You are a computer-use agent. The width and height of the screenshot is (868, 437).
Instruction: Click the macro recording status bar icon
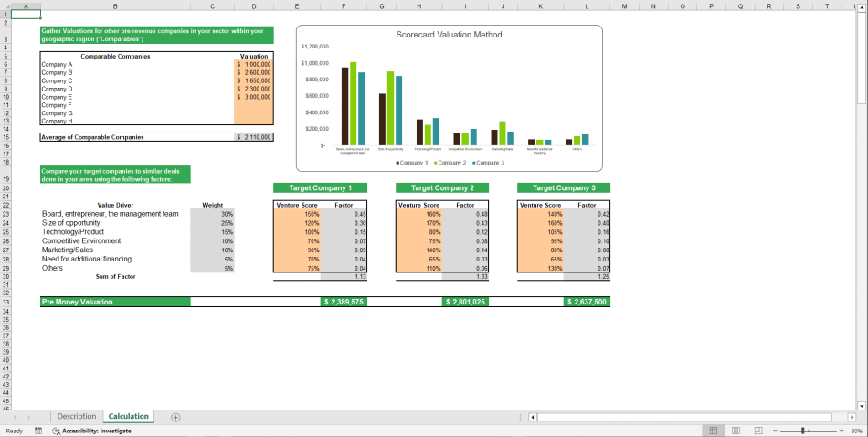(38, 431)
